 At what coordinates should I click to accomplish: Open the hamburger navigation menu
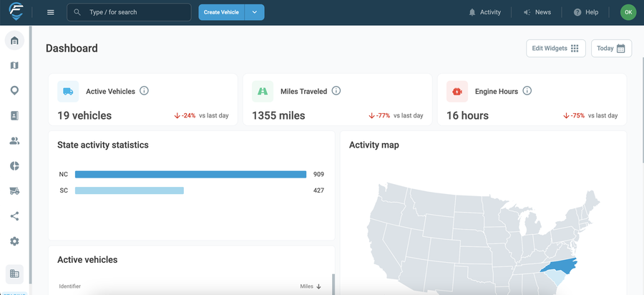coord(51,12)
